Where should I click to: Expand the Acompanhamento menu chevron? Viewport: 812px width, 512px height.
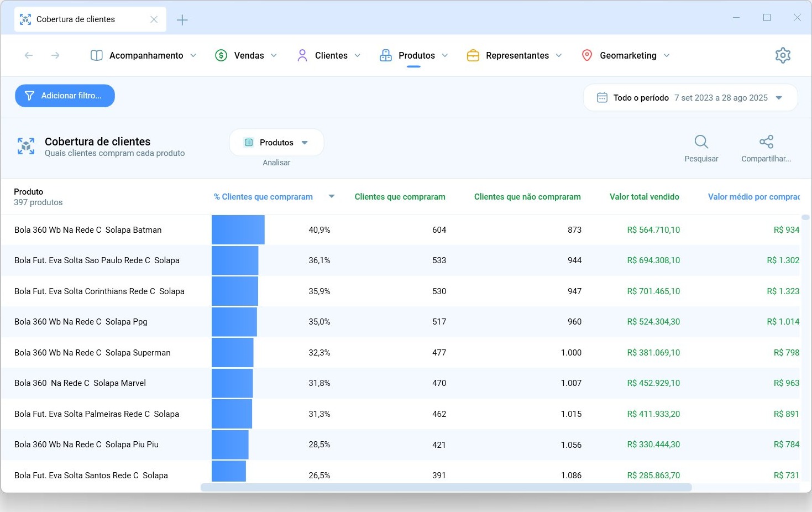click(x=193, y=55)
